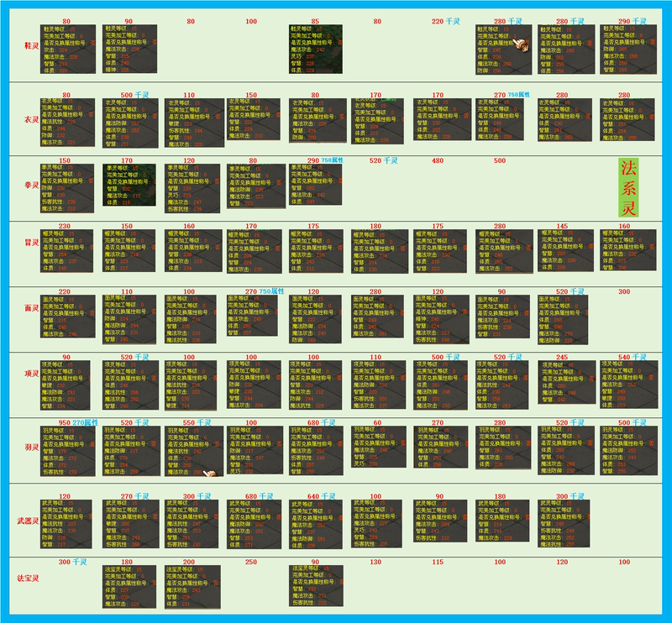Screen dimensions: 672x623
Task: Select the 115 price in 法宝灵 row
Action: 438,563
